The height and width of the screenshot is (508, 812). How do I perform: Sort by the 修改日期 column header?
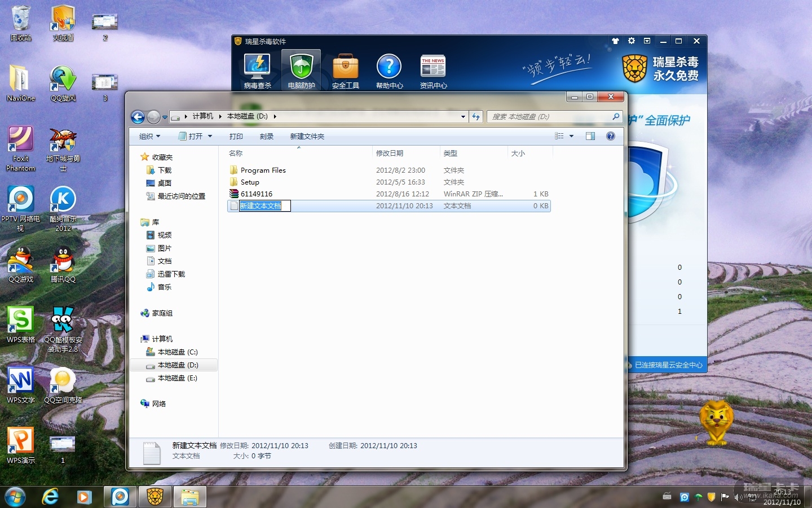pyautogui.click(x=390, y=154)
